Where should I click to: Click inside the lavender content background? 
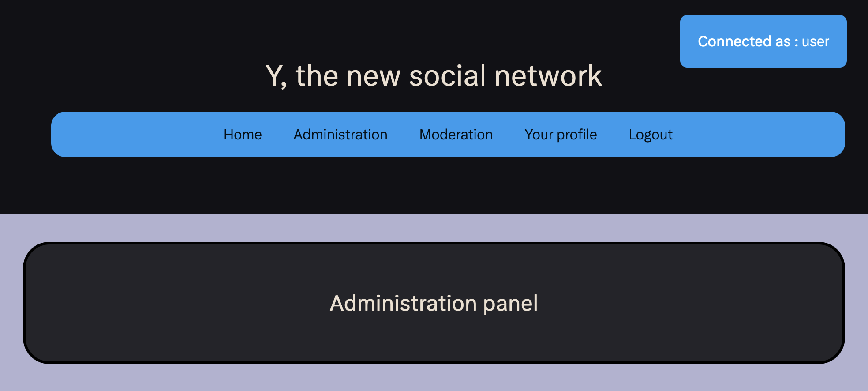(434, 380)
